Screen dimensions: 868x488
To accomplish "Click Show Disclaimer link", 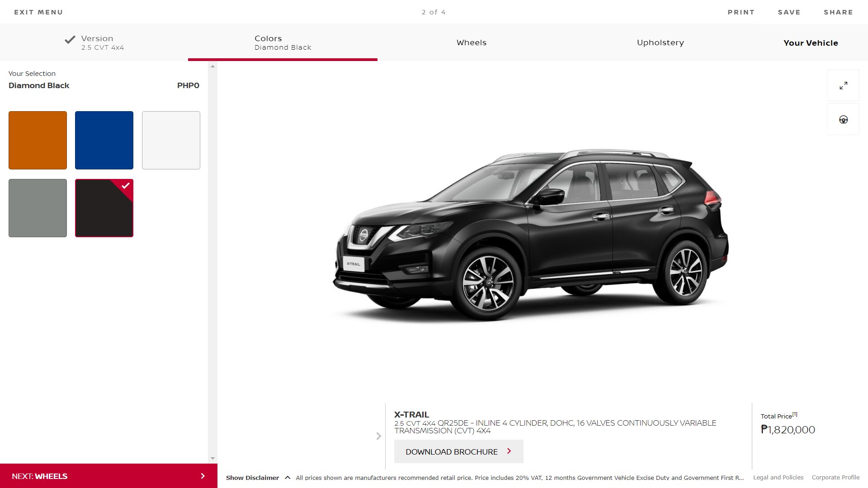I will (x=252, y=478).
